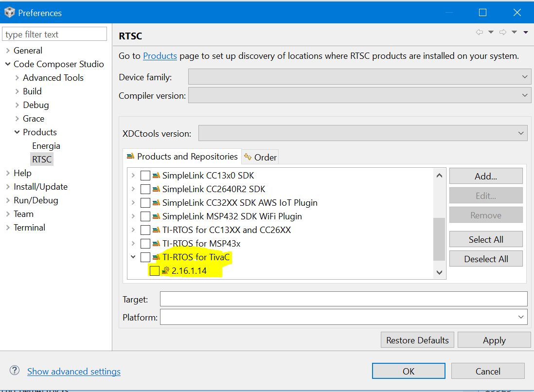The width and height of the screenshot is (534, 392).
Task: Click the help question mark icon
Action: [14, 370]
